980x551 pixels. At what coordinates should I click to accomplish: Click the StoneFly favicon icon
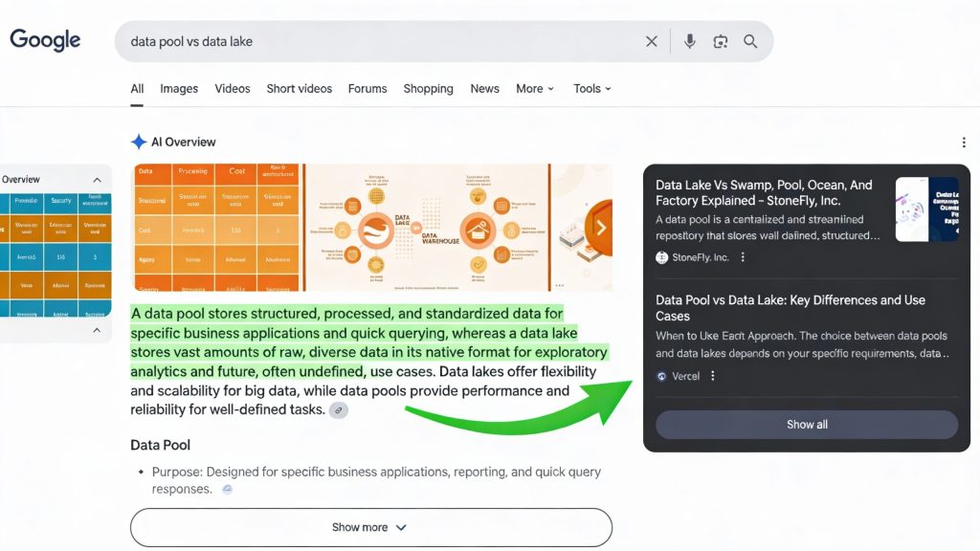pyautogui.click(x=662, y=257)
